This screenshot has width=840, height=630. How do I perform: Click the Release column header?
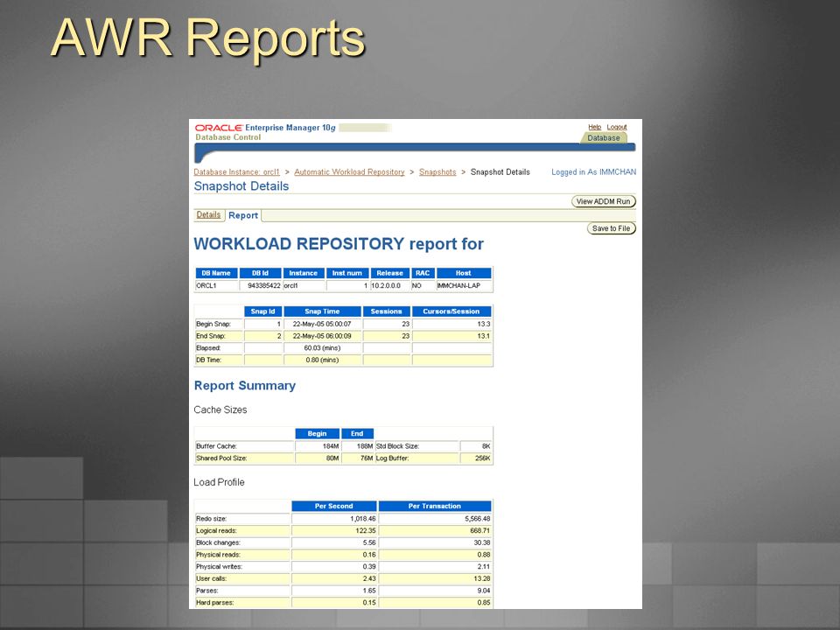[390, 273]
